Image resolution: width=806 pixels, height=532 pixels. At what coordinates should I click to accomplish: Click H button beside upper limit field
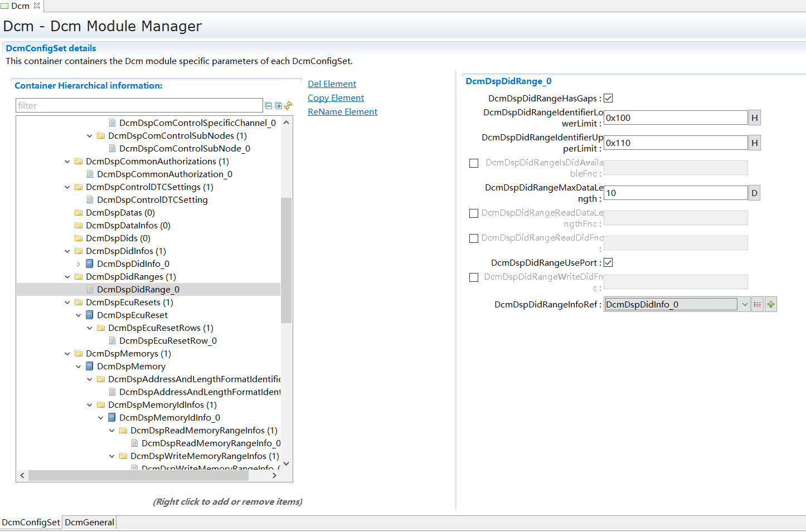(x=754, y=143)
